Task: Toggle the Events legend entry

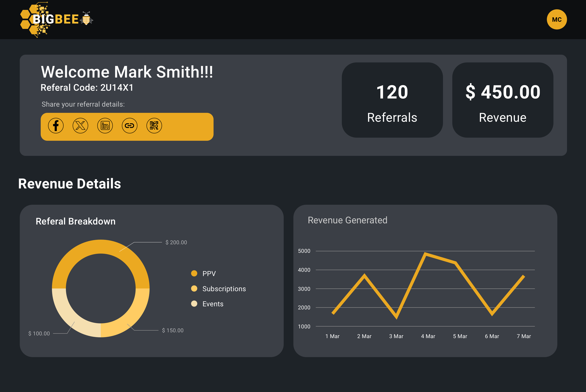Action: pos(213,304)
